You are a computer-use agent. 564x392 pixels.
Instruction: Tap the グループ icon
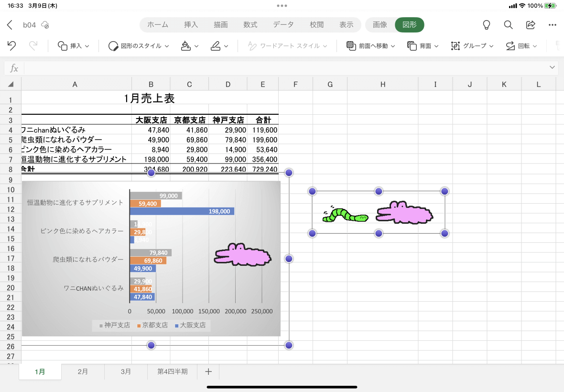(x=456, y=46)
